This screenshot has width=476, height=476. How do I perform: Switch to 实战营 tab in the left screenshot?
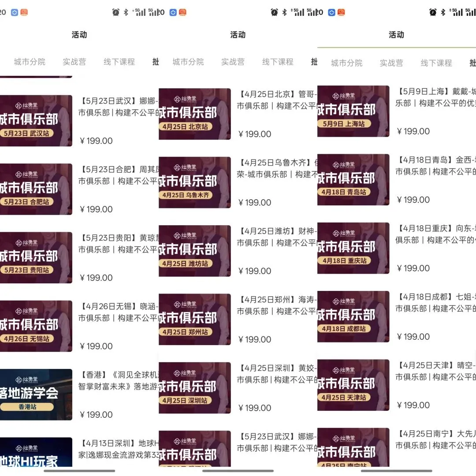[x=74, y=62]
